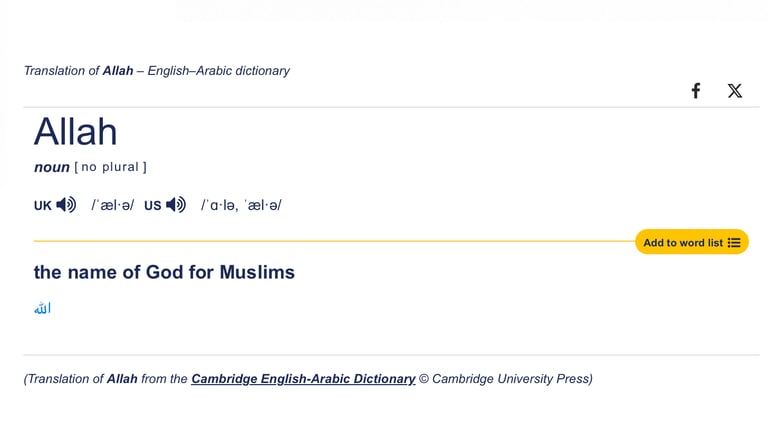The image size is (768, 430).
Task: Play the US pronunciation audio
Action: pyautogui.click(x=176, y=205)
